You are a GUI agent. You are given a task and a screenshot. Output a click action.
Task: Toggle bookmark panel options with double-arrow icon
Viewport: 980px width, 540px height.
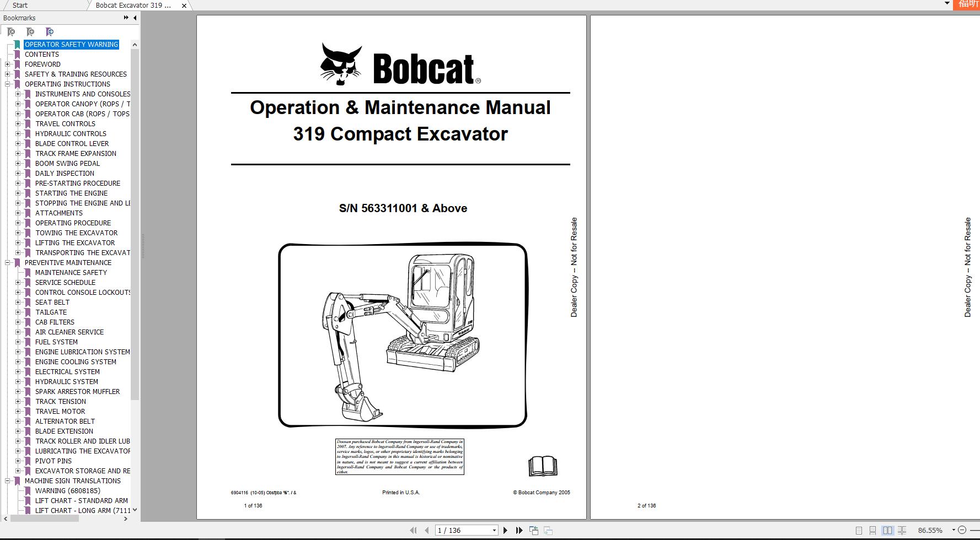click(x=126, y=18)
